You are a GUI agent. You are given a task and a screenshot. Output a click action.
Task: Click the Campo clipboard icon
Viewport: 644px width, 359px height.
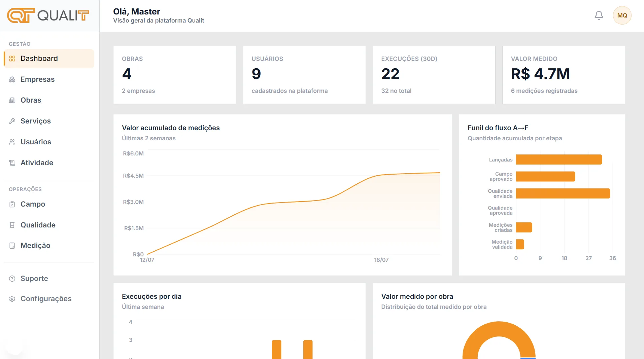pos(12,204)
